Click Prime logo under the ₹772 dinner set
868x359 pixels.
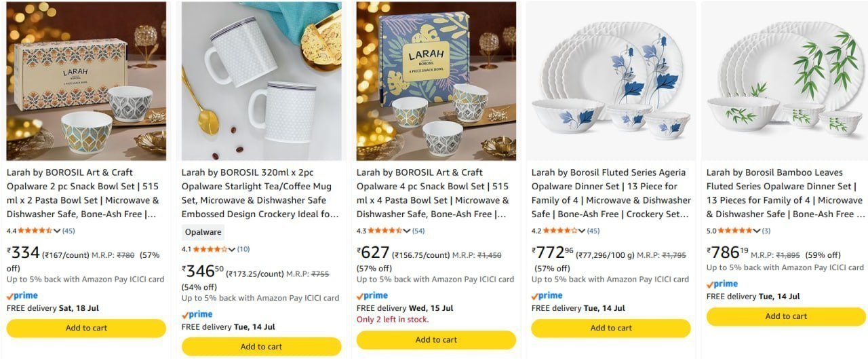tap(547, 296)
